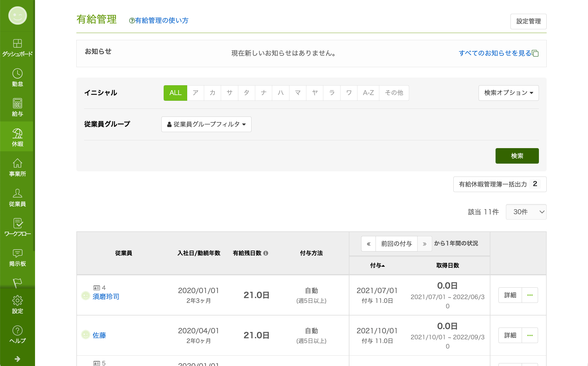
Task: Open employee 佐藤 link
Action: point(99,335)
